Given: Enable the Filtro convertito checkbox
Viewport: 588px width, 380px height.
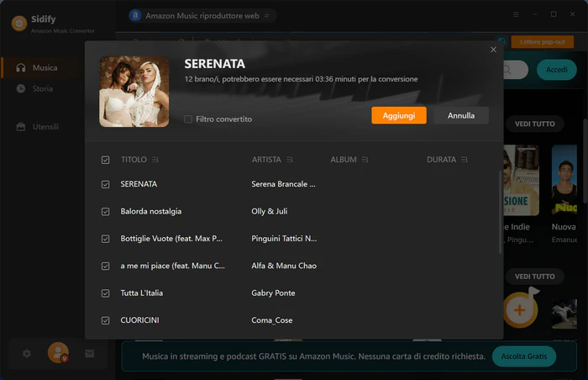Looking at the screenshot, I should 188,119.
